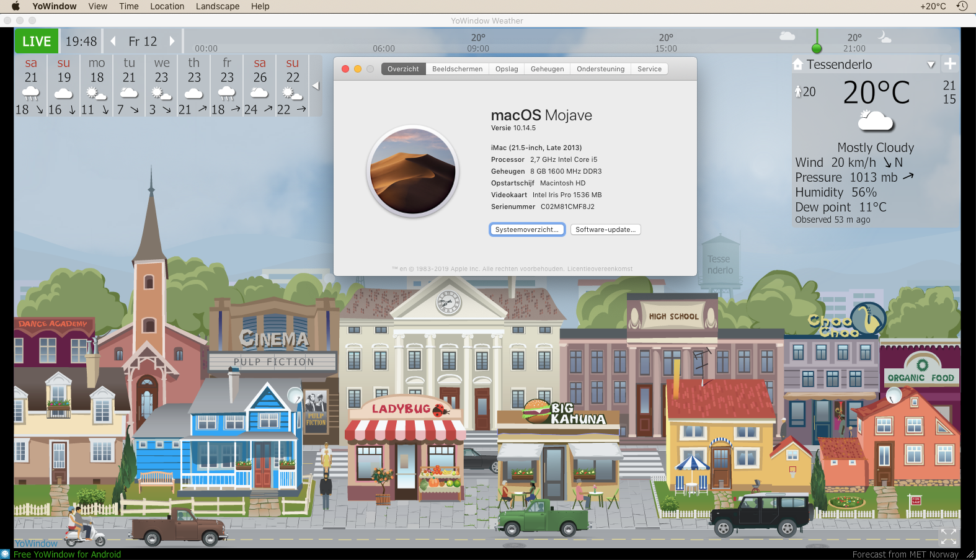Open the Time menu

click(x=129, y=6)
